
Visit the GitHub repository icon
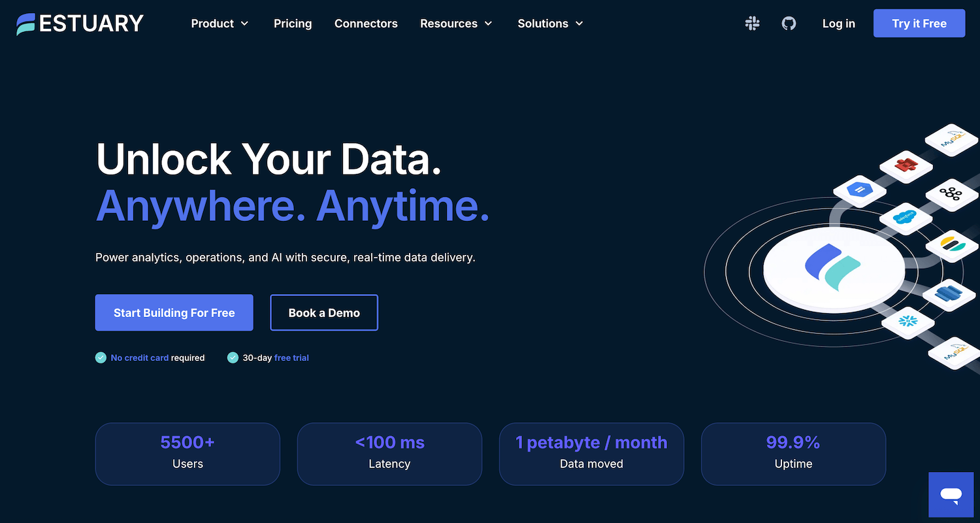(x=789, y=24)
